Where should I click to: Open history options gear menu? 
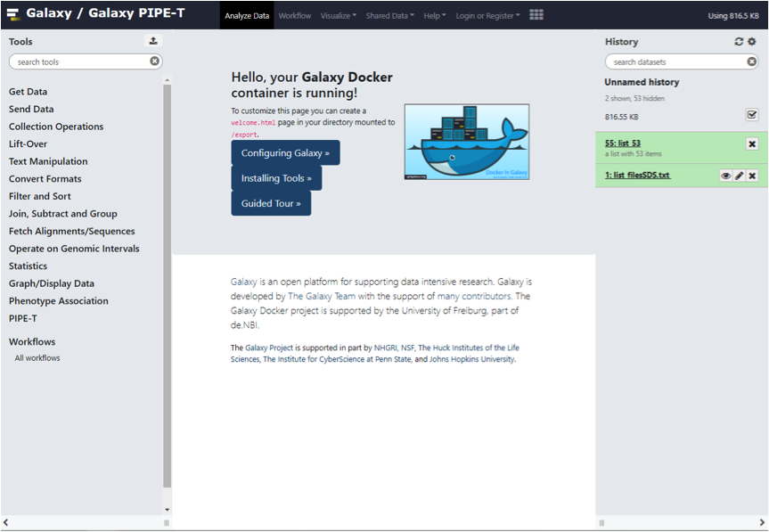click(752, 42)
